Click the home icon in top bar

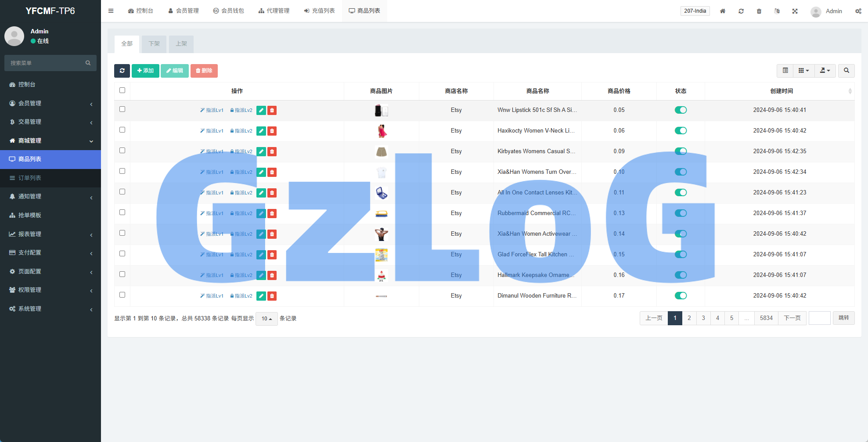tap(722, 11)
